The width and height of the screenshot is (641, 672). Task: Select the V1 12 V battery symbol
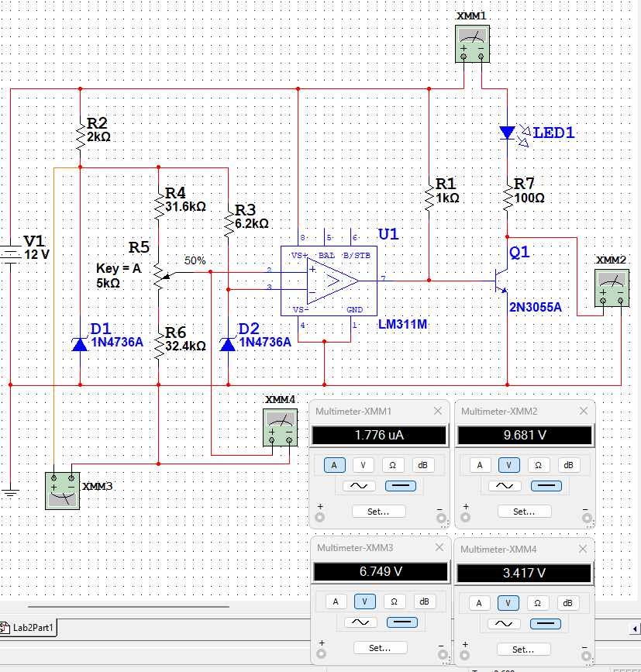coord(11,254)
